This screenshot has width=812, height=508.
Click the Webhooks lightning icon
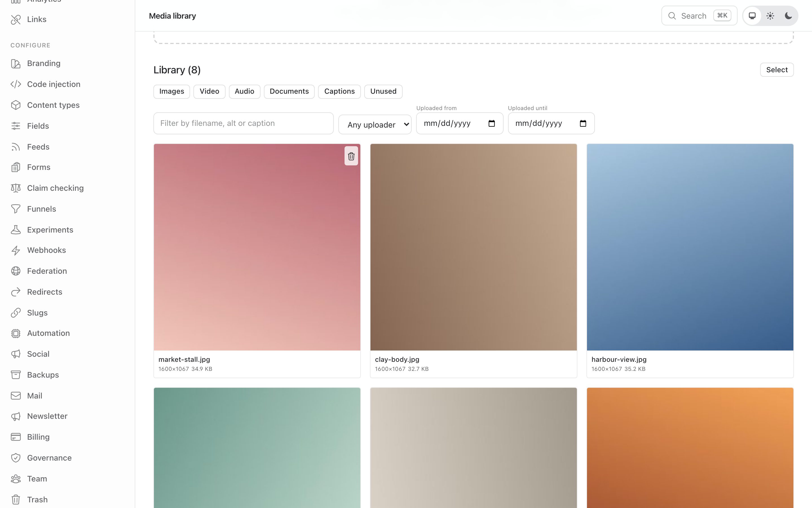pyautogui.click(x=16, y=250)
